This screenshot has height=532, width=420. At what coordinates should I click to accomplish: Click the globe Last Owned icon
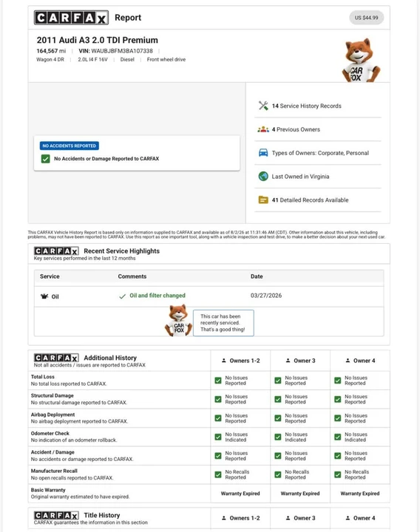[263, 177]
